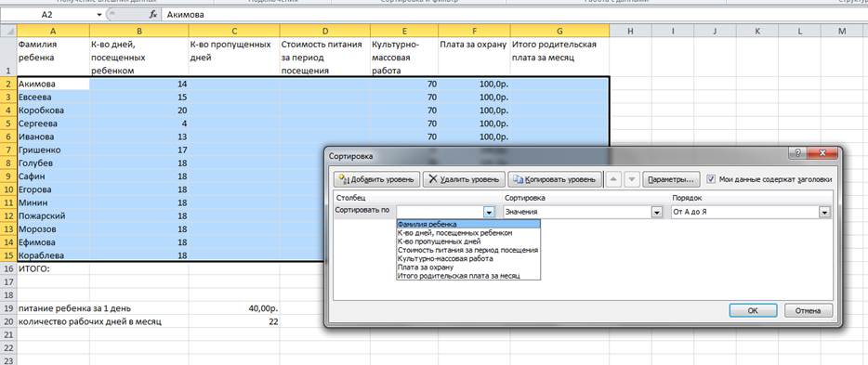Click Отмена to cancel sorting
This screenshot has width=868, height=365.
pyautogui.click(x=808, y=311)
